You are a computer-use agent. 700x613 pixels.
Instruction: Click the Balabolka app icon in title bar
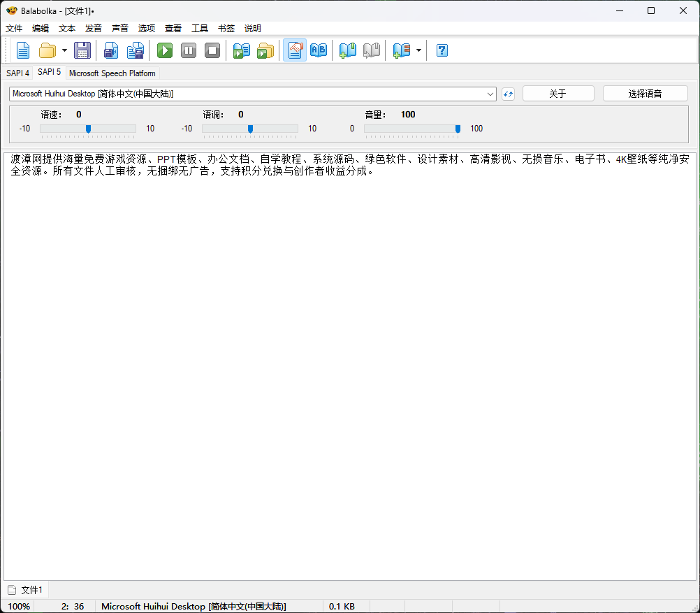[12, 10]
